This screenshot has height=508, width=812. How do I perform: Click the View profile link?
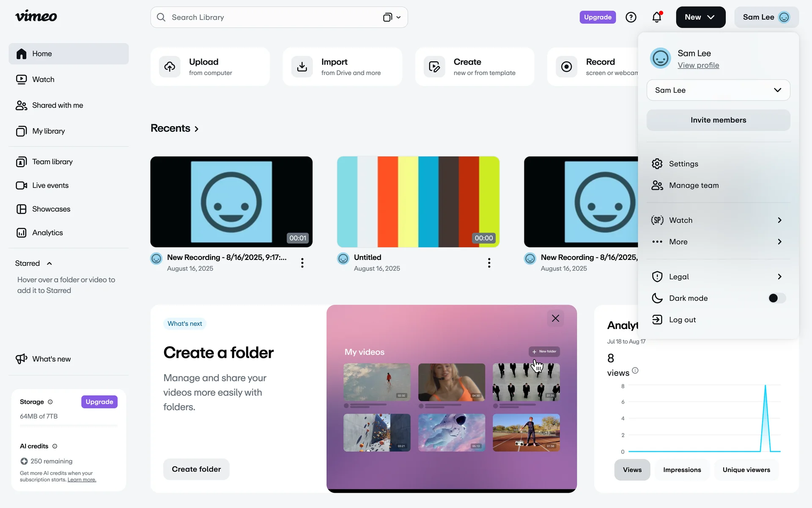698,65
